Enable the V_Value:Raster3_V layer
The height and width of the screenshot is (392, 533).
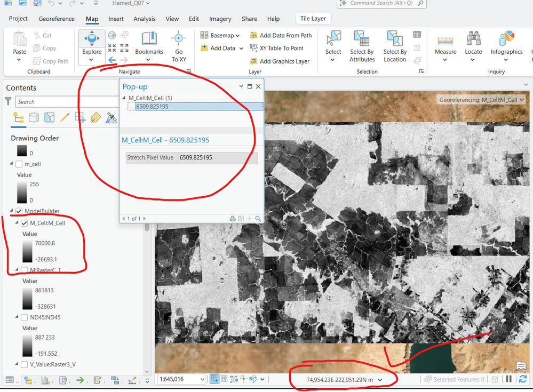(25, 364)
